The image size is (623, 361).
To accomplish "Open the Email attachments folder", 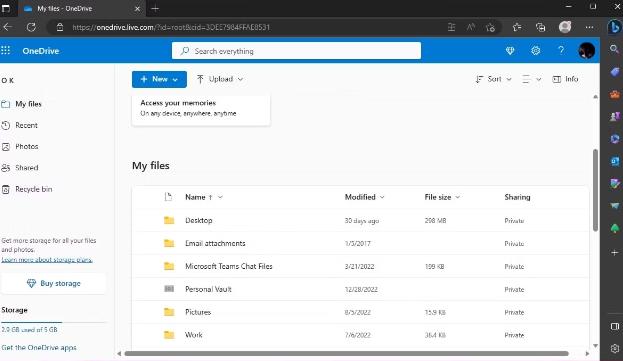I will (215, 243).
